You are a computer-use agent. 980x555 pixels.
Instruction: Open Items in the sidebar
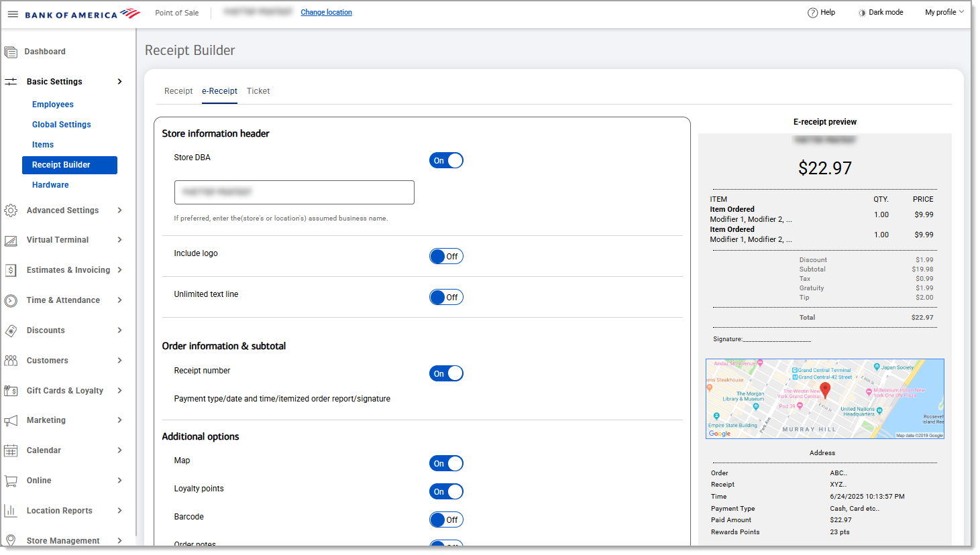tap(43, 145)
